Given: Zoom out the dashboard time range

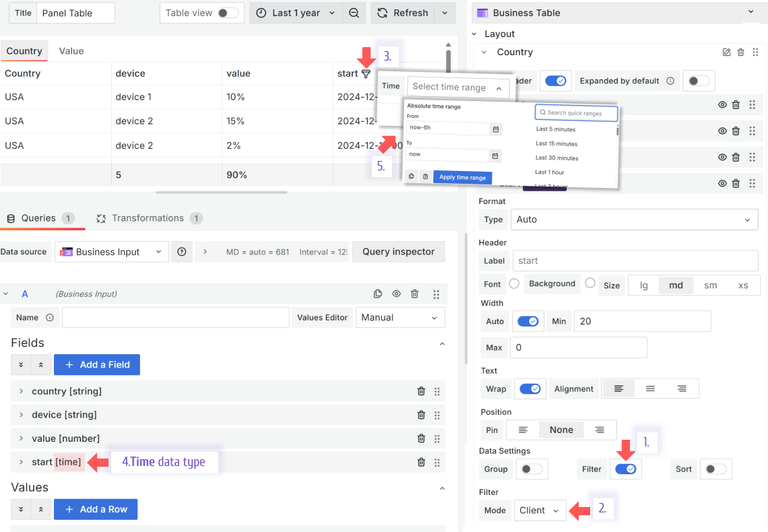Looking at the screenshot, I should tap(354, 12).
